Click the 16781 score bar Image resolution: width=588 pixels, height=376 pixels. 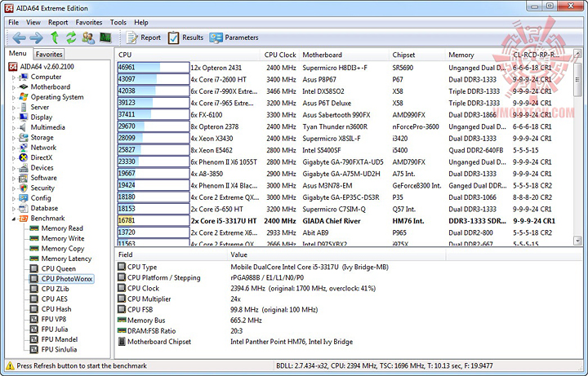pos(153,220)
